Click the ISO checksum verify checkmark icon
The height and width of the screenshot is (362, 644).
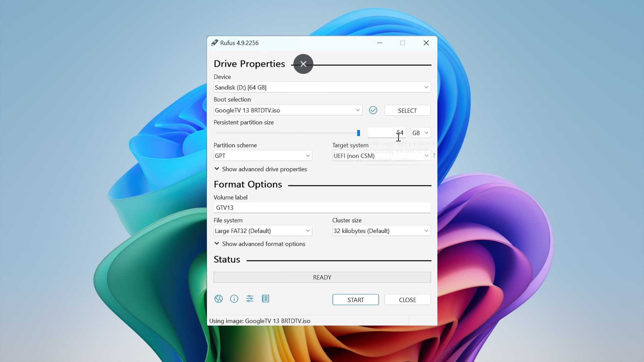pos(373,110)
